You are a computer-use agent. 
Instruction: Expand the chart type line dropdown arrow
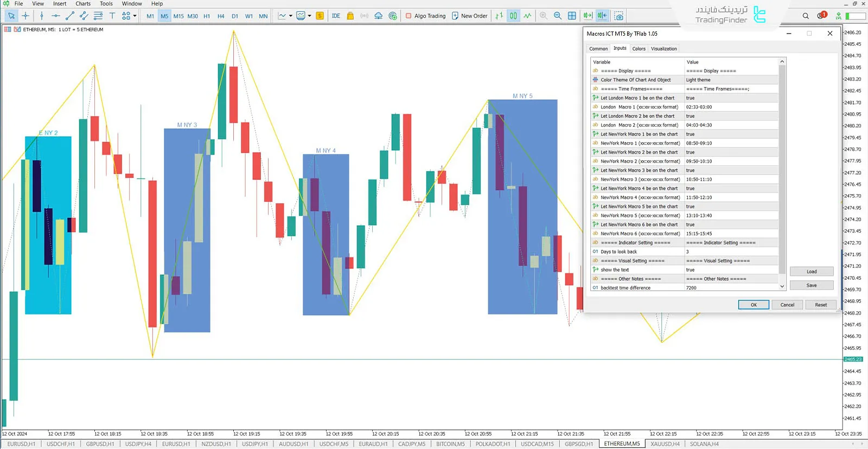tap(291, 16)
